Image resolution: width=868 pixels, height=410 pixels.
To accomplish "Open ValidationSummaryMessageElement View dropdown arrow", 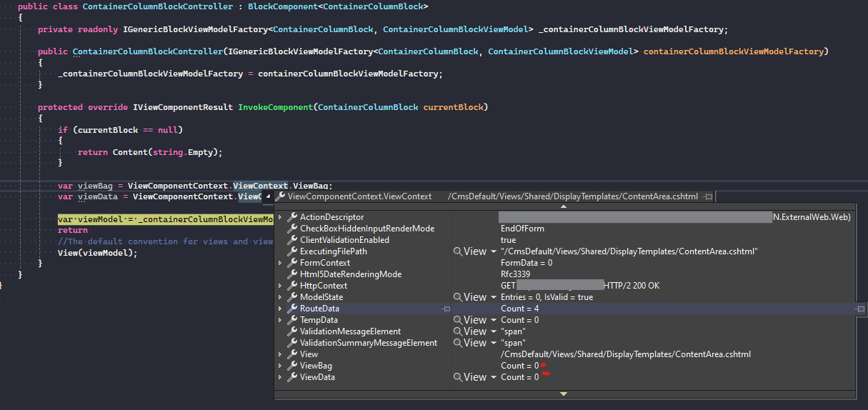I will 493,343.
